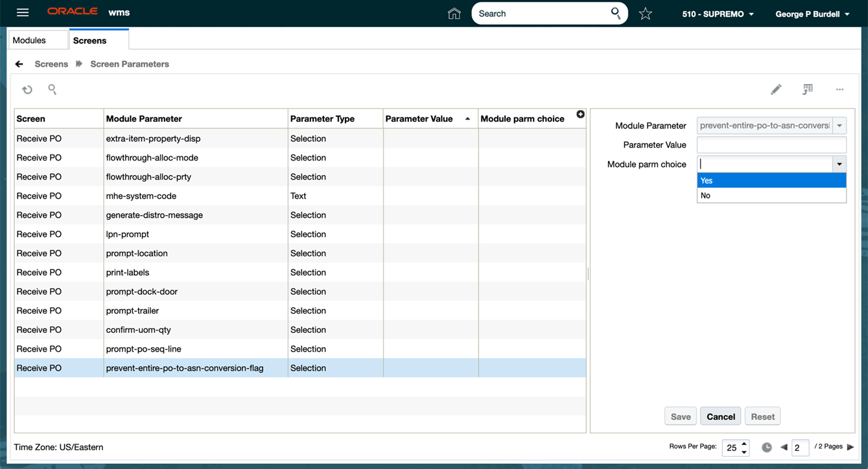Click the Screen Parameters breadcrumb
Screen dimensions: 868x469
point(130,64)
